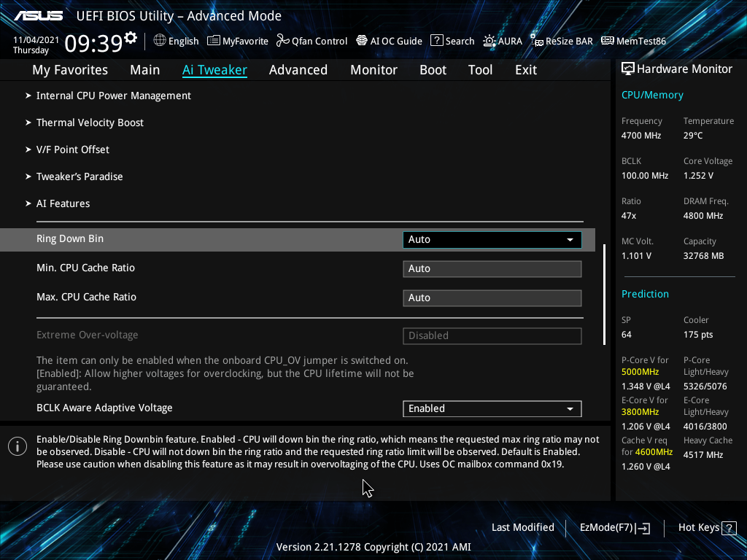Switch to the Boot tab

point(433,70)
